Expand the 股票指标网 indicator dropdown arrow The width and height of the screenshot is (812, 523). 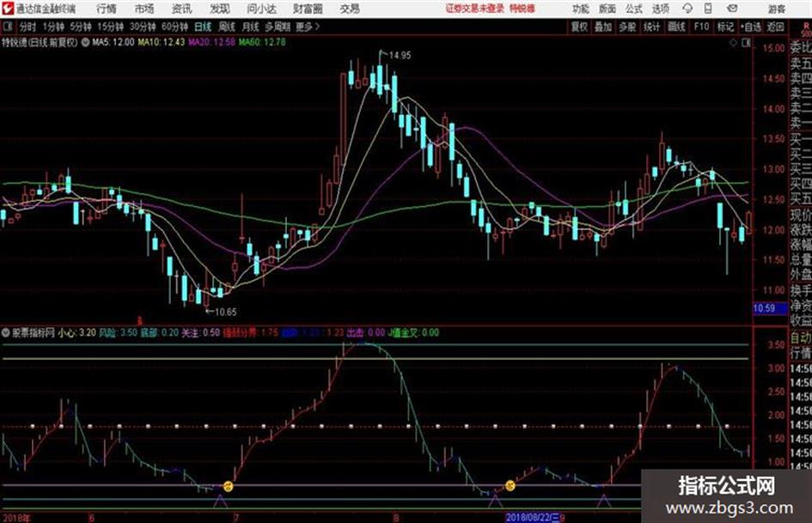point(6,332)
